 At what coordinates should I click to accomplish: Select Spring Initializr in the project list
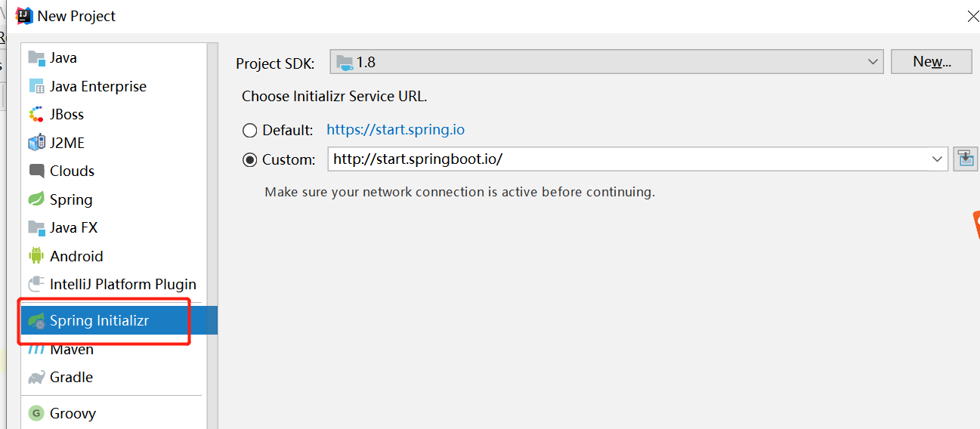(100, 321)
